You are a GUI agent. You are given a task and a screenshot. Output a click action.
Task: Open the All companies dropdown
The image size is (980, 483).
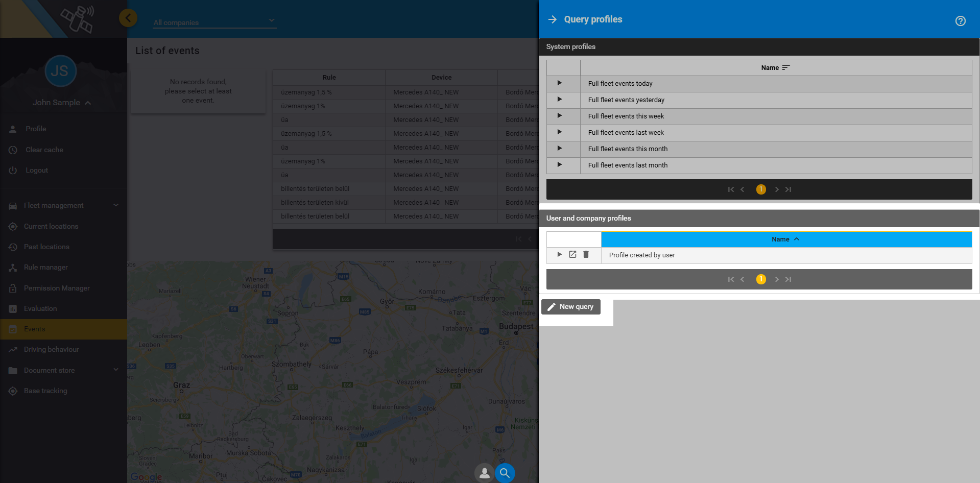[x=214, y=22]
